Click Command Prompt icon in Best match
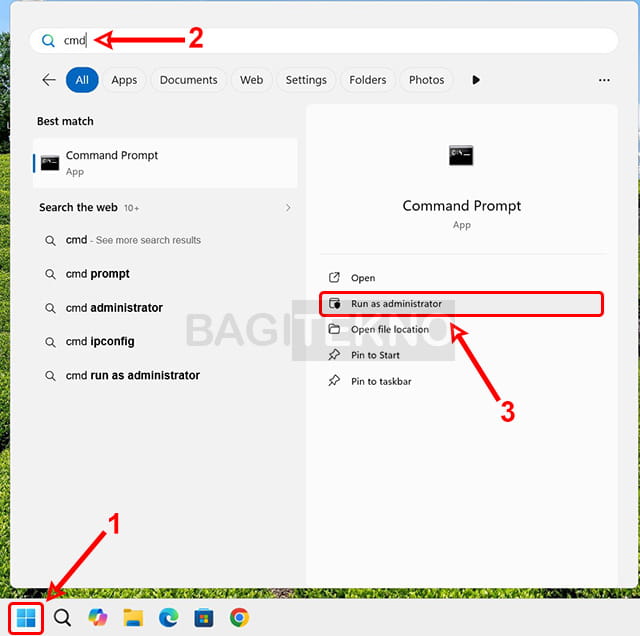Image resolution: width=640 pixels, height=636 pixels. tap(50, 163)
